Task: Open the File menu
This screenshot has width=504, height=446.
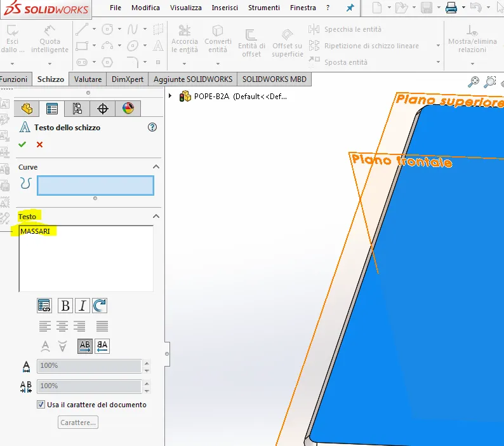Action: pos(116,8)
